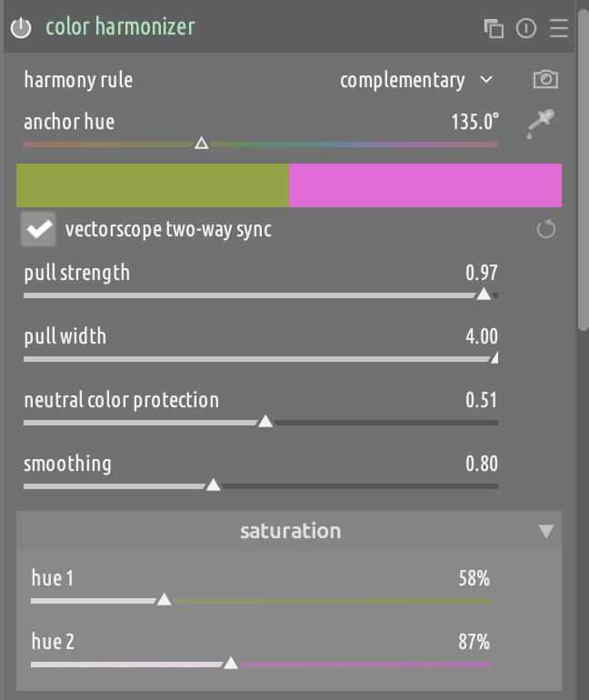Activate the anchor hue eyedropper picker

coord(543,125)
